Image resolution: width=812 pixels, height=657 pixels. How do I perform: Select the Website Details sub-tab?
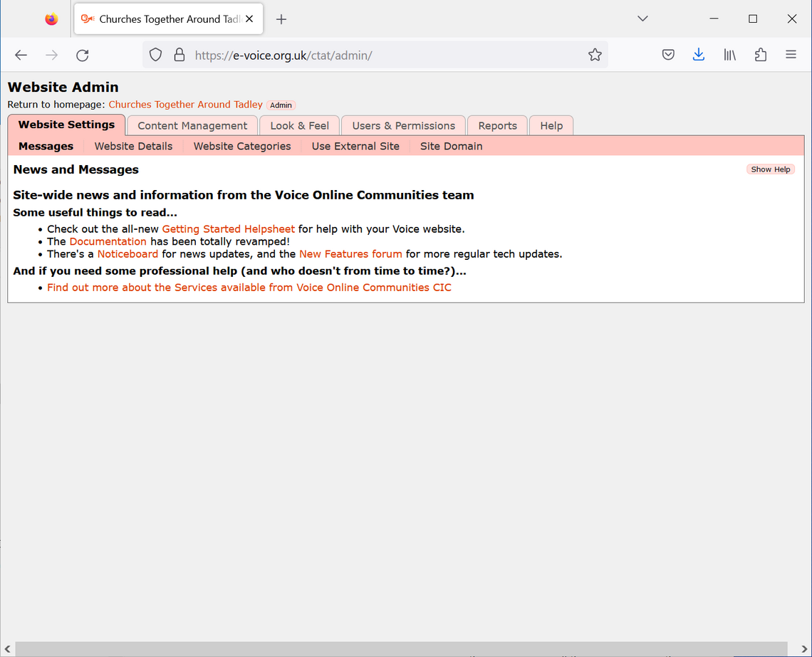click(x=133, y=147)
